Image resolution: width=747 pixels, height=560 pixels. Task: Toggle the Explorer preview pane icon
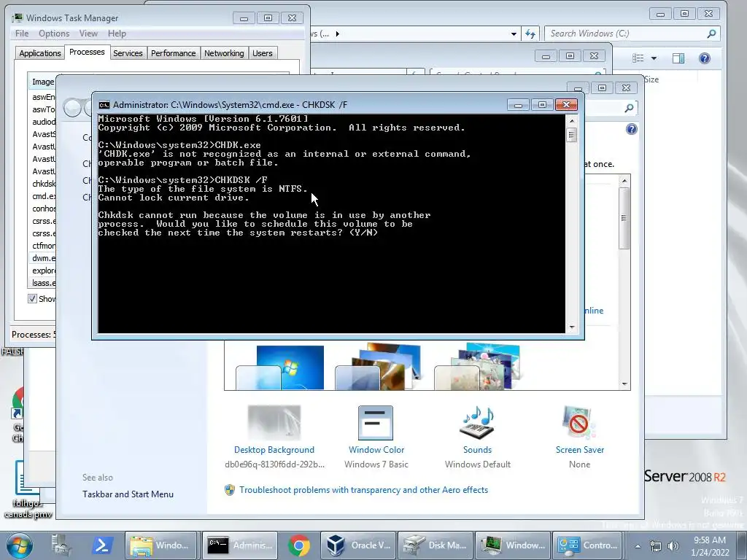click(678, 58)
